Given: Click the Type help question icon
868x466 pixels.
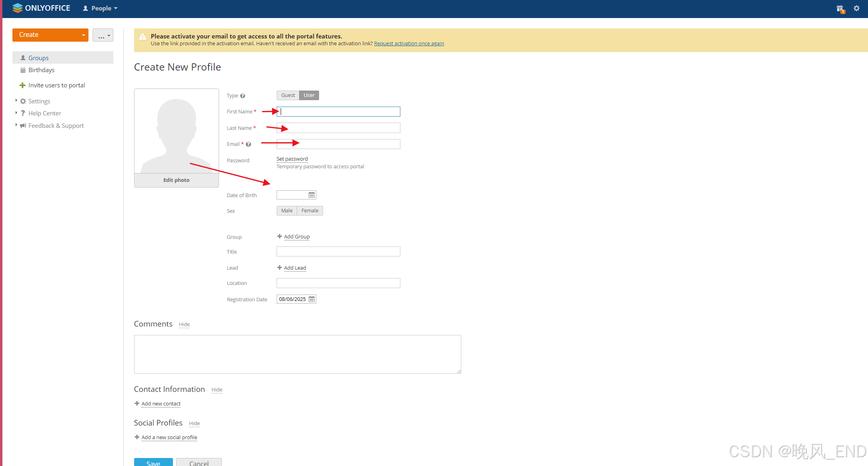Looking at the screenshot, I should click(x=243, y=96).
